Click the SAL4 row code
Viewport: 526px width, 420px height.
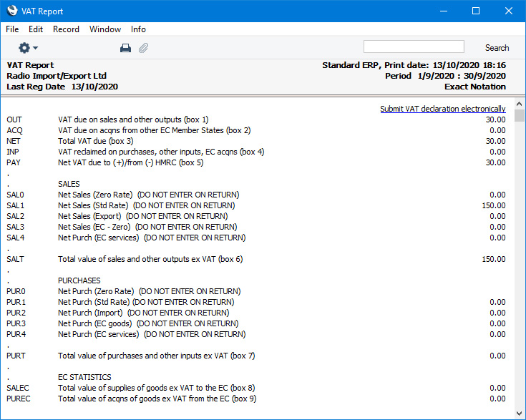[x=16, y=238]
